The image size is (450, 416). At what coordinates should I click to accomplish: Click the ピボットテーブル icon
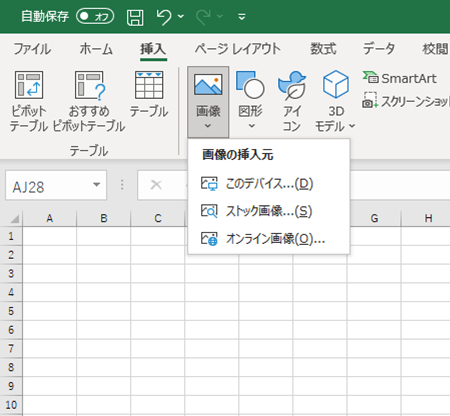29,85
